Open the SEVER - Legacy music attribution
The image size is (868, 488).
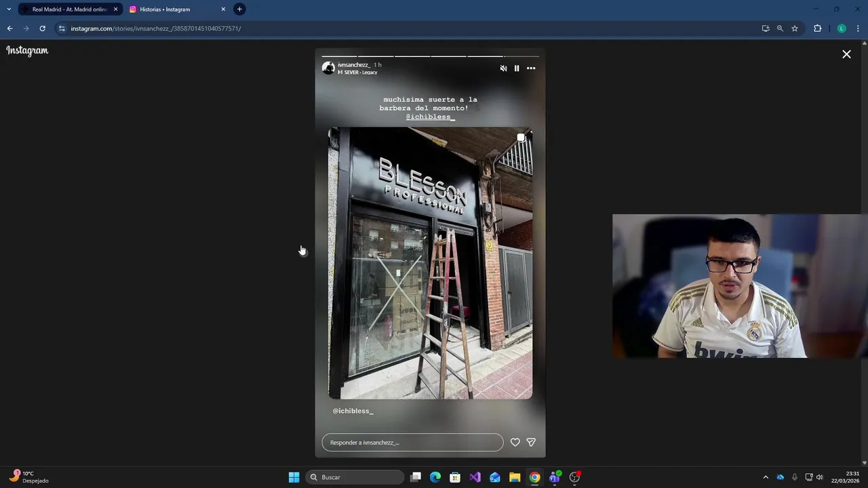tap(357, 73)
